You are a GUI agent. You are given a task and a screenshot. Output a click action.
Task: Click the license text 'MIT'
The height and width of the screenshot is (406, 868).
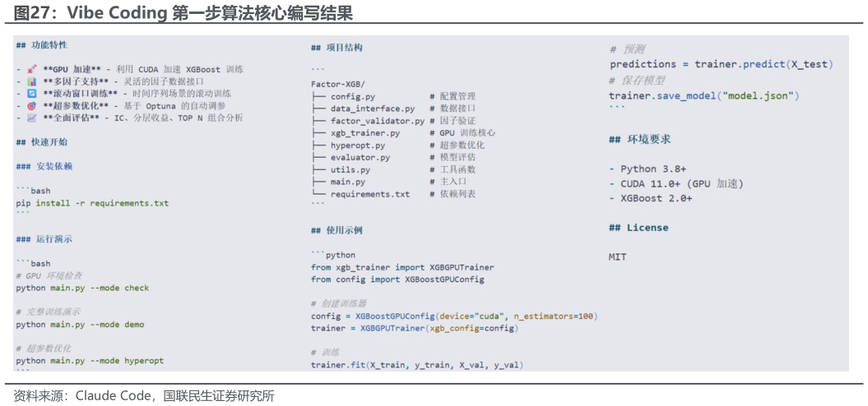click(618, 257)
